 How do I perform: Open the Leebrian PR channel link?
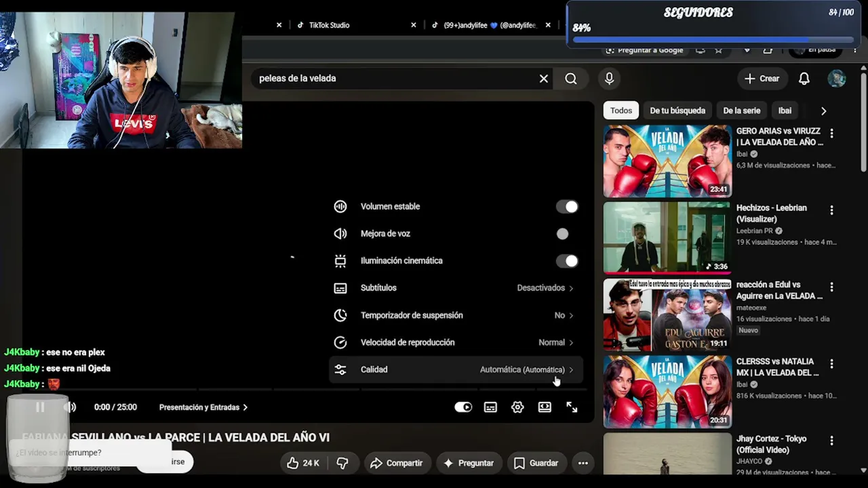(x=755, y=231)
